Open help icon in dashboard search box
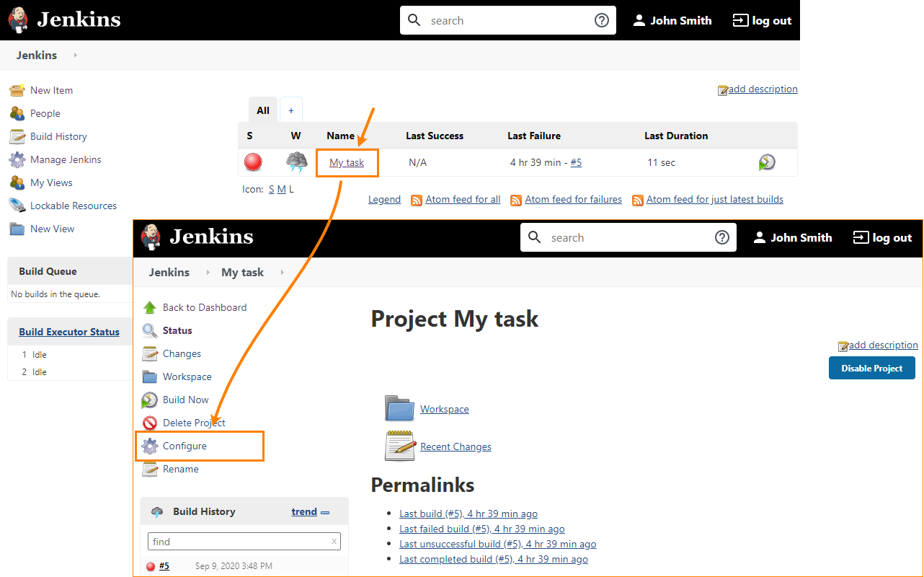Image resolution: width=924 pixels, height=577 pixels. point(602,20)
